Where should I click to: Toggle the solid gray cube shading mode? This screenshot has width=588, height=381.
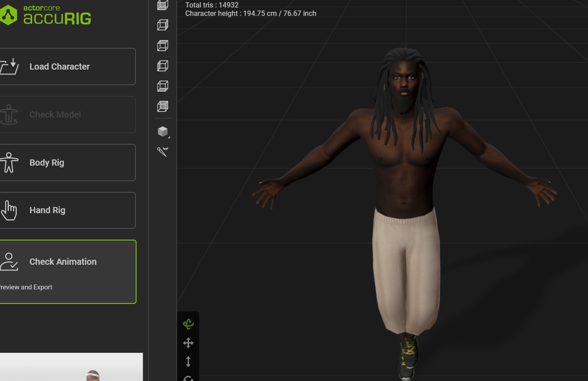(x=163, y=131)
